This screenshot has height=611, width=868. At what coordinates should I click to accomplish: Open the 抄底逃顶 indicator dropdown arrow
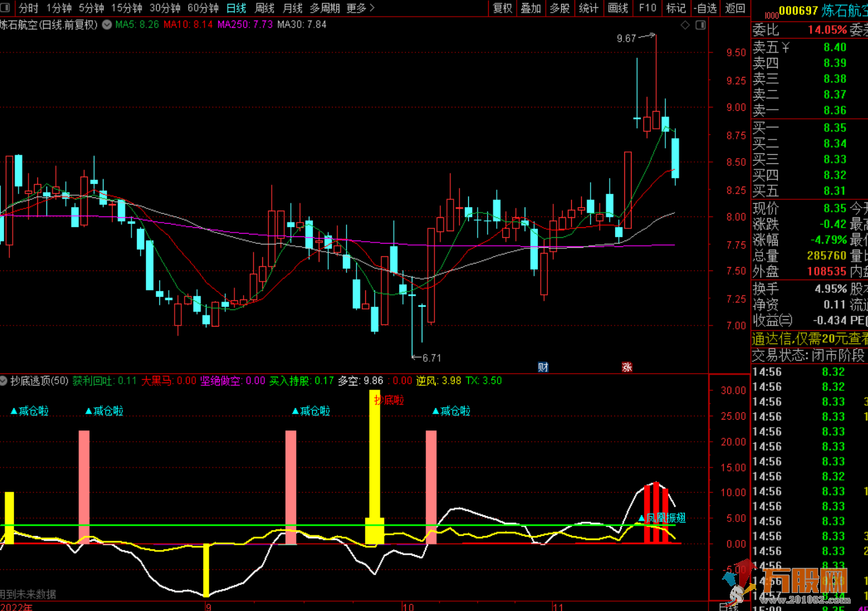point(5,381)
